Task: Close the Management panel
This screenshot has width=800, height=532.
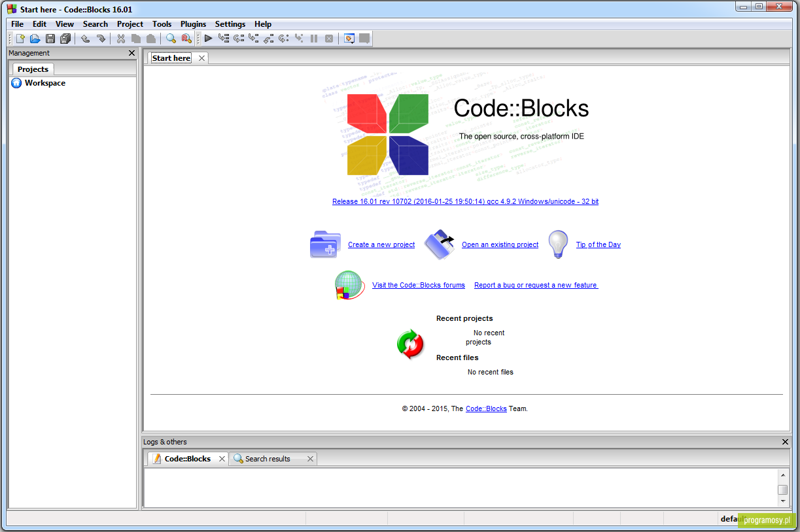Action: [x=131, y=53]
